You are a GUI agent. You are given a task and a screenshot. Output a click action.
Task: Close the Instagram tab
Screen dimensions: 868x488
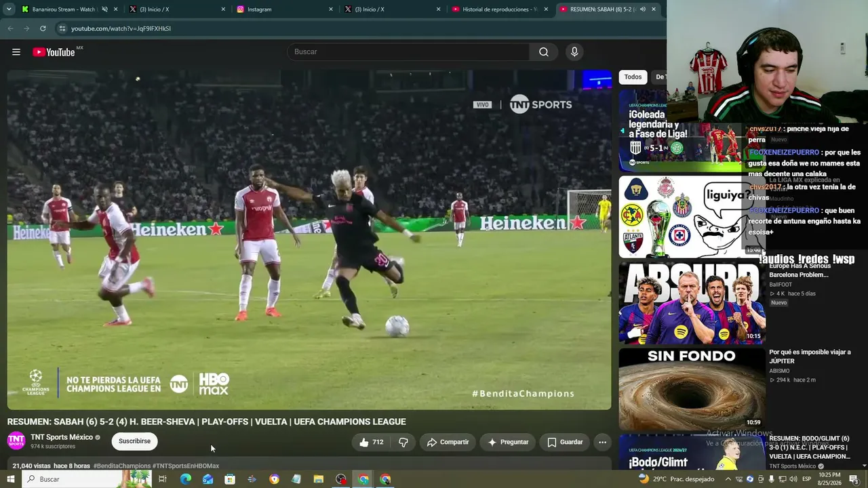331,9
